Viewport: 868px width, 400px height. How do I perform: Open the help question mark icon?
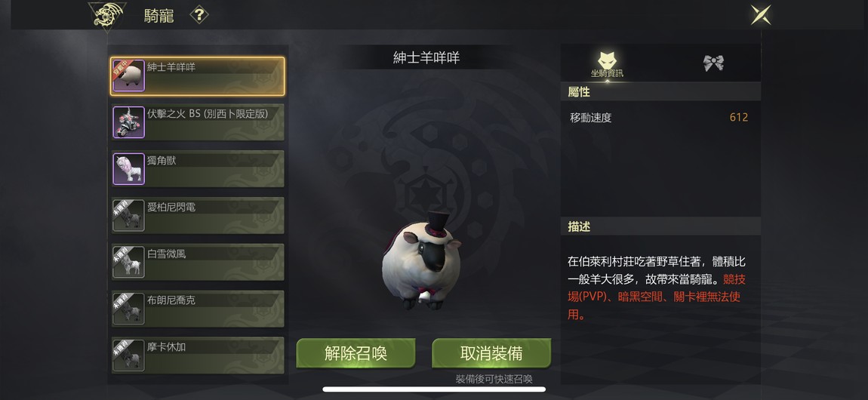199,15
